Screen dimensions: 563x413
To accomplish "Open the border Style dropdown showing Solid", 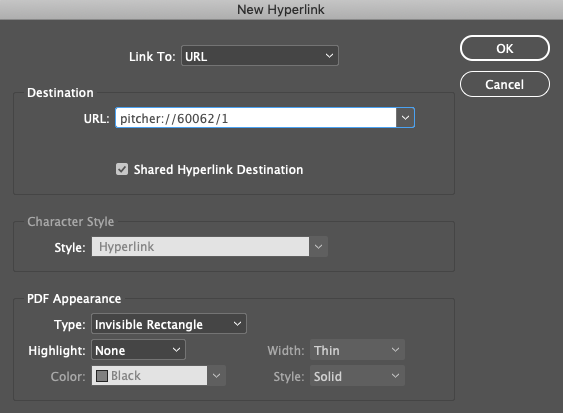I will tap(357, 376).
